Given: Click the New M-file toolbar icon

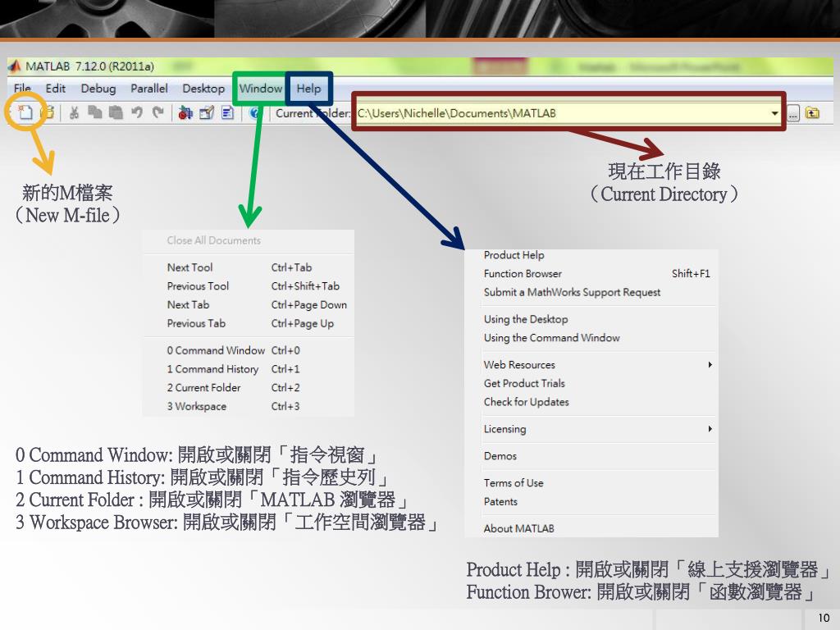Looking at the screenshot, I should pos(25,112).
